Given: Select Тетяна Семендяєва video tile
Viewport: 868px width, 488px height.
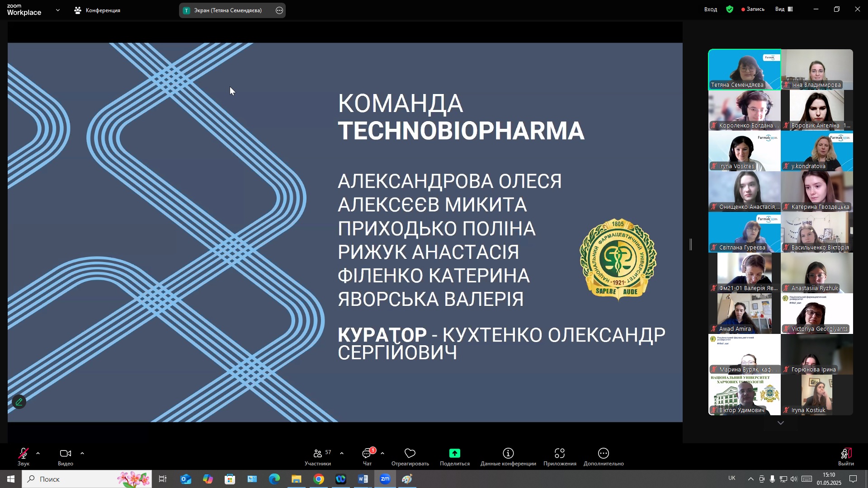Looking at the screenshot, I should (745, 70).
